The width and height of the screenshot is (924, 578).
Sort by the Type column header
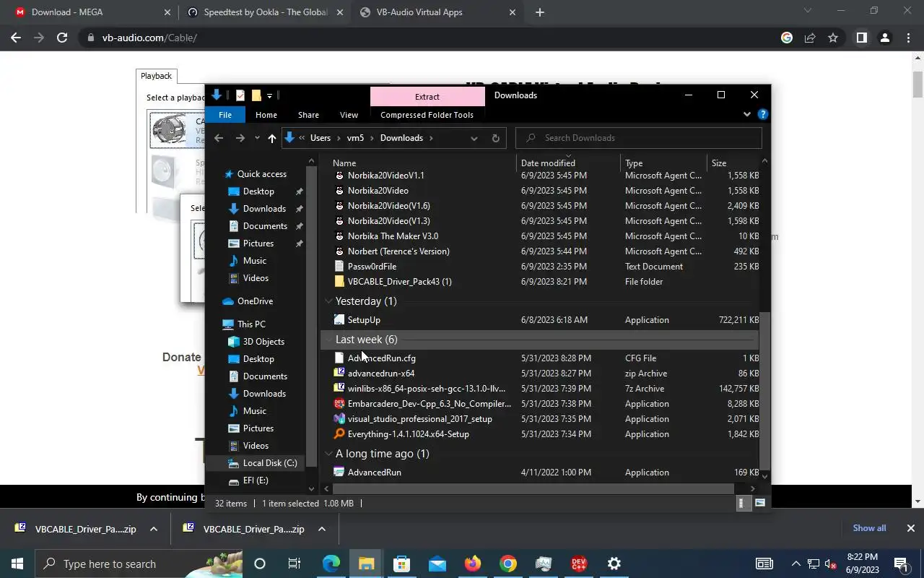point(664,163)
